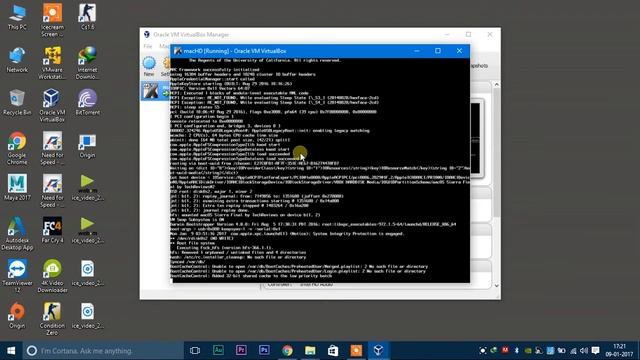Launch VMware Workstation desktop shortcut

[x=52, y=63]
